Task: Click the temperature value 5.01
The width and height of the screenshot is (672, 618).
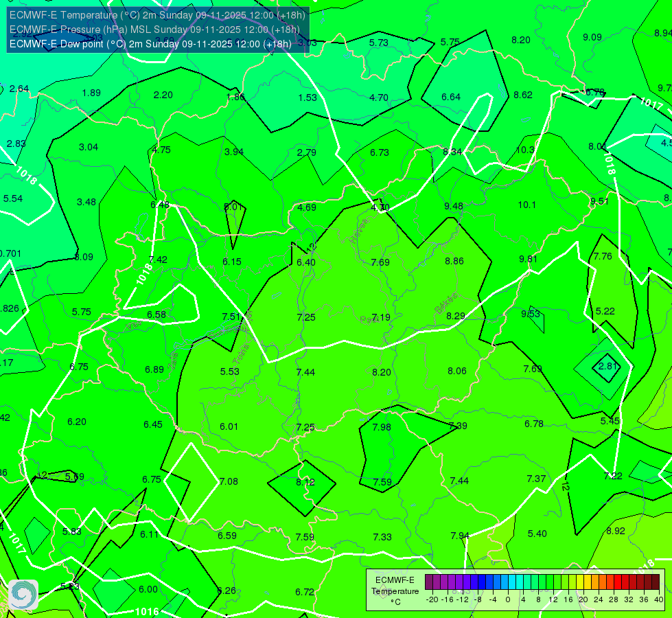Action: [x=233, y=207]
